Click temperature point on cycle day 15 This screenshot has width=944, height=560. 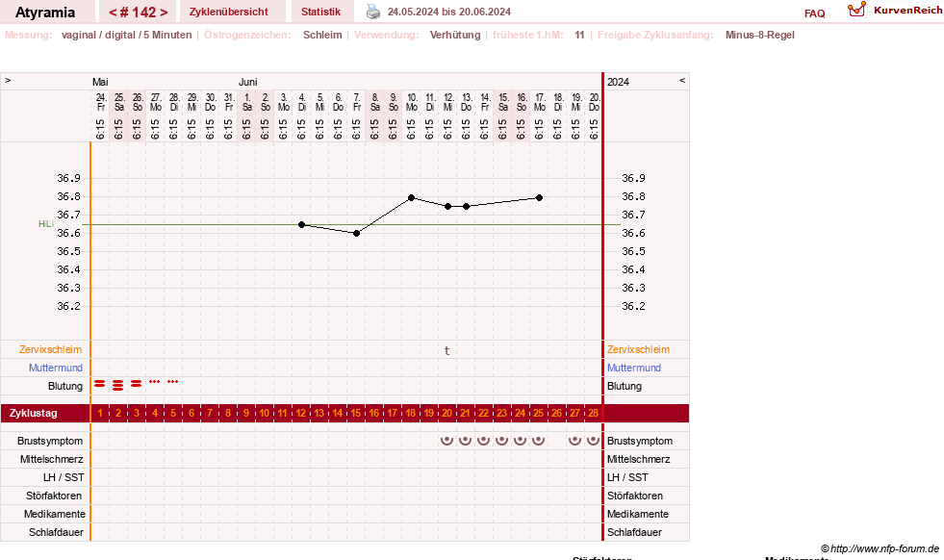[356, 234]
